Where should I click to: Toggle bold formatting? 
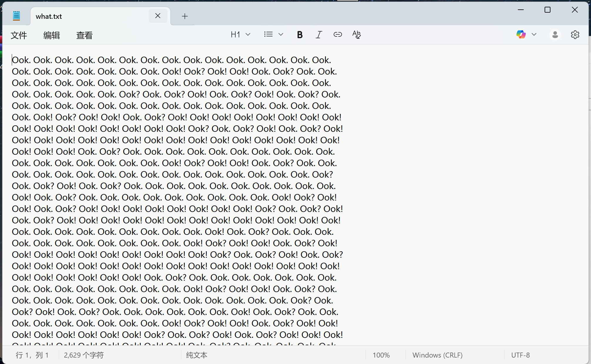pyautogui.click(x=300, y=35)
